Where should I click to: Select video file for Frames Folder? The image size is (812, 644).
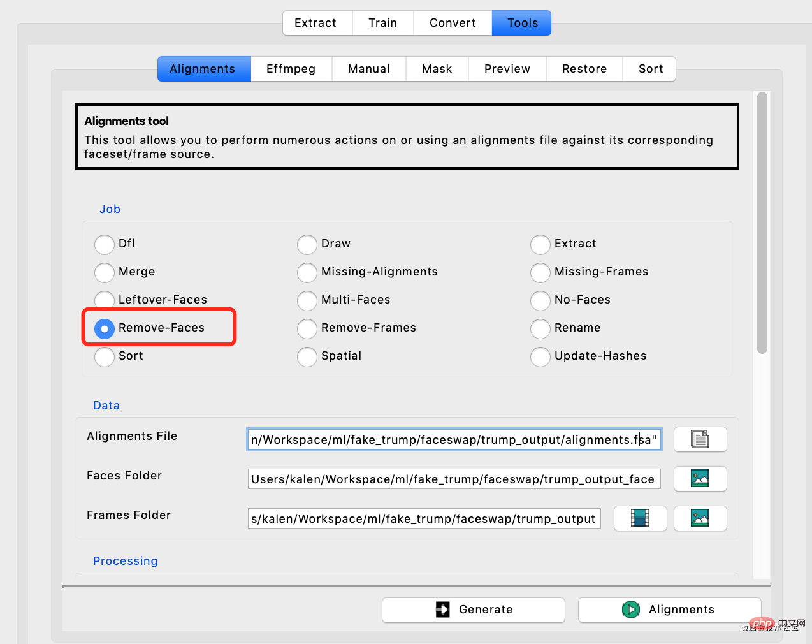640,518
